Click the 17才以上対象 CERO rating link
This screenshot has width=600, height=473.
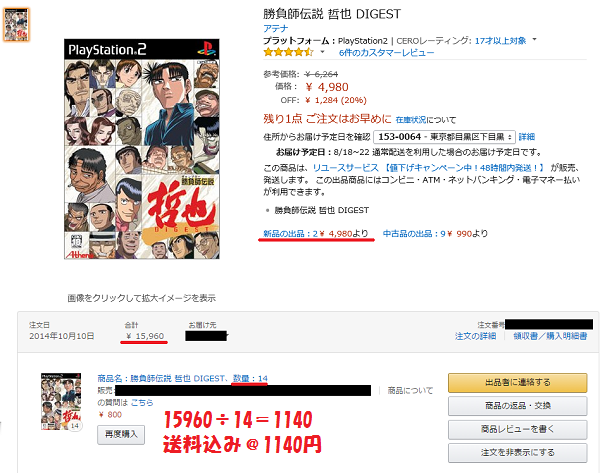(x=501, y=41)
